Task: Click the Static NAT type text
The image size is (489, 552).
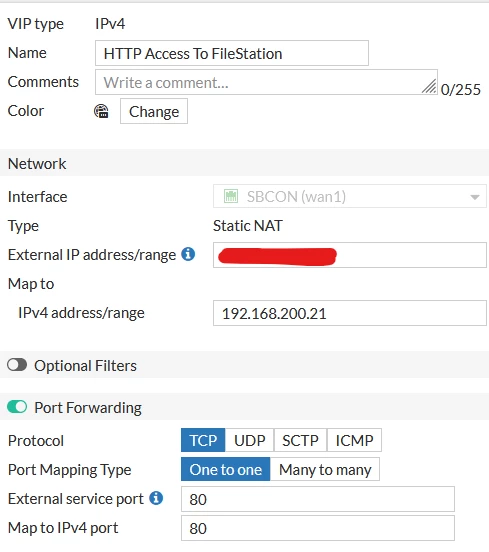Action: pos(247,226)
